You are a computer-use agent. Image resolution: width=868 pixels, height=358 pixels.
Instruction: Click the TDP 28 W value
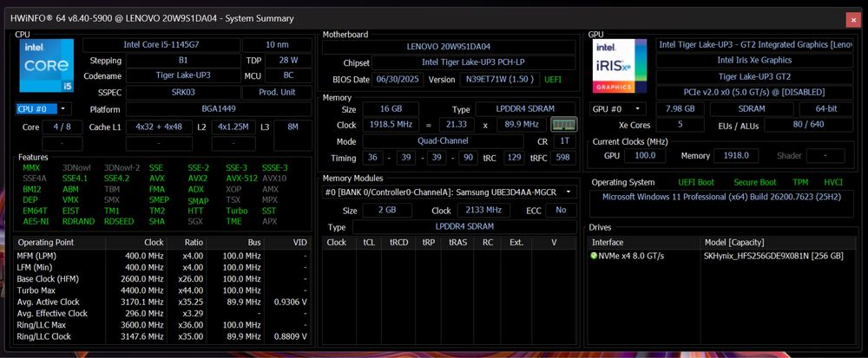click(288, 60)
